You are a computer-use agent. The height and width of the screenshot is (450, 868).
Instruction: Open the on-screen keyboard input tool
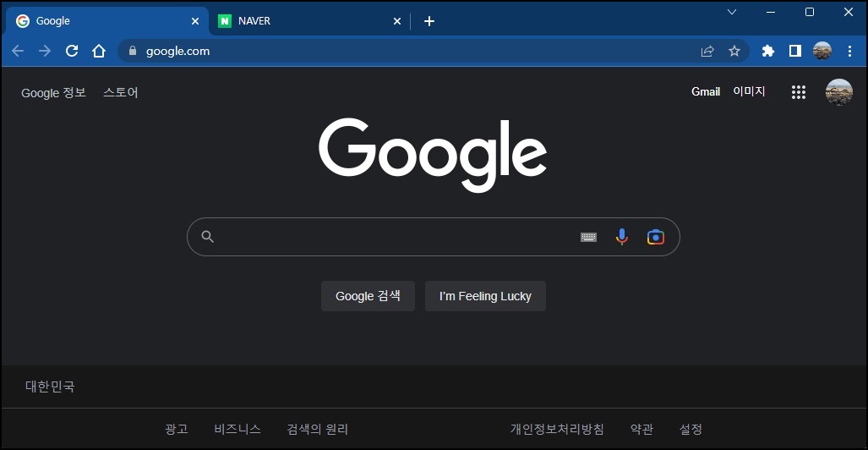[588, 237]
